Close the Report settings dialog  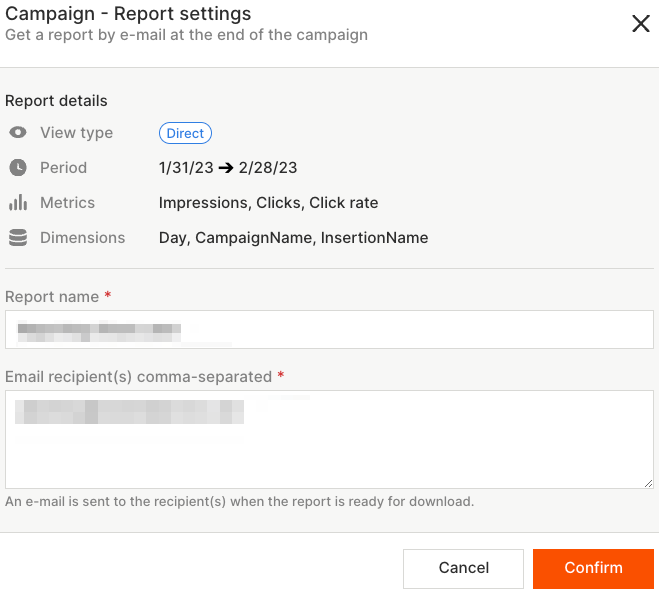[640, 24]
